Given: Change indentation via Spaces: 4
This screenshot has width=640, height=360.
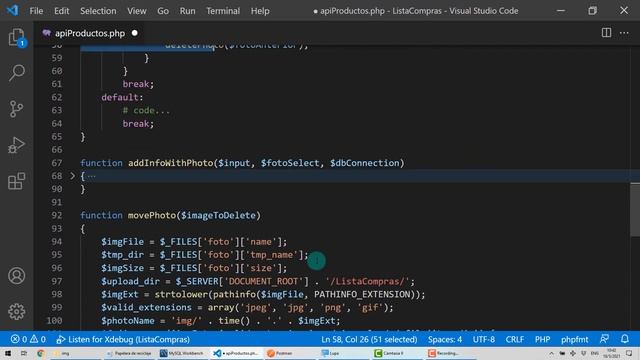Looking at the screenshot, I should (445, 339).
